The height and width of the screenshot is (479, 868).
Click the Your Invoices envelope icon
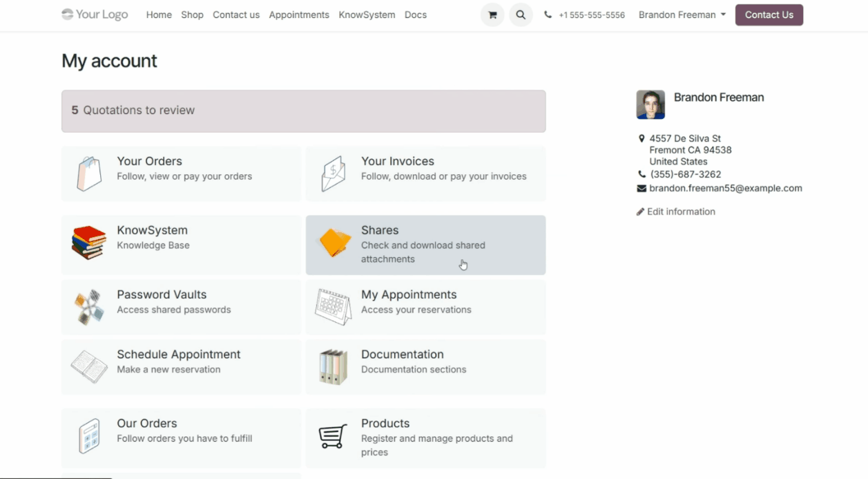(333, 173)
